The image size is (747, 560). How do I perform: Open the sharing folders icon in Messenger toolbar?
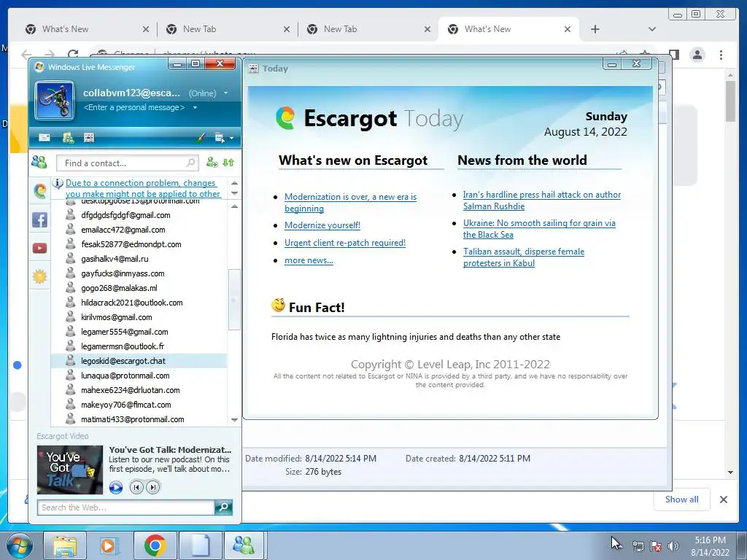tap(68, 138)
